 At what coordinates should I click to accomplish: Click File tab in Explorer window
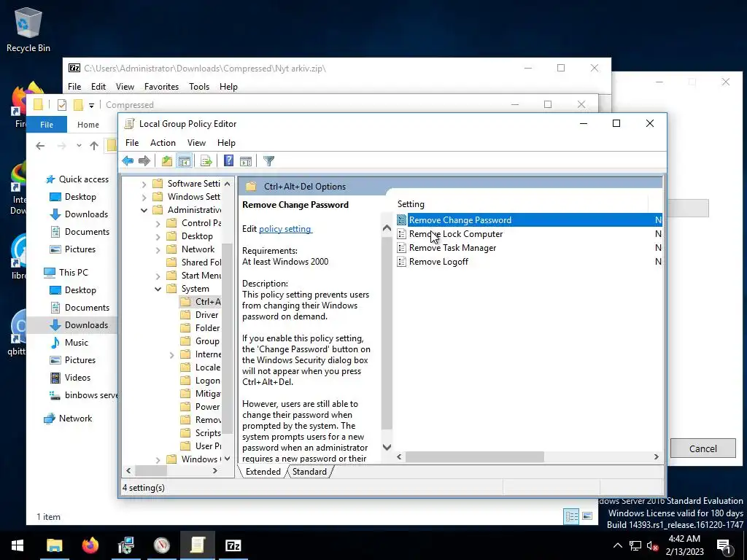click(x=47, y=125)
